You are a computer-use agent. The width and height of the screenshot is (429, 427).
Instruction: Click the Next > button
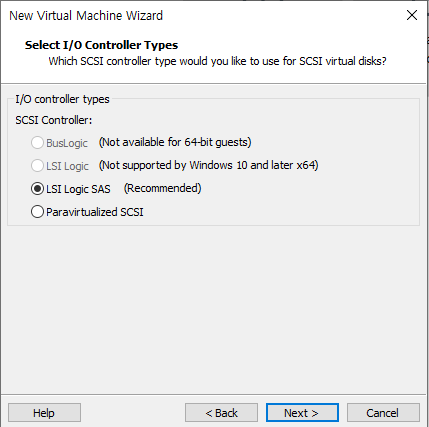click(x=302, y=413)
